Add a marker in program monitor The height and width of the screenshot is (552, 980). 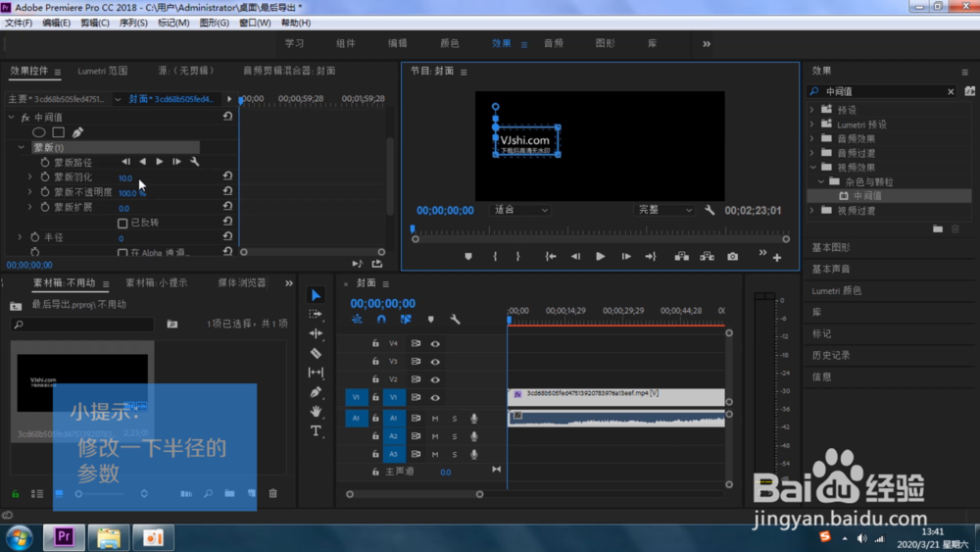[468, 256]
